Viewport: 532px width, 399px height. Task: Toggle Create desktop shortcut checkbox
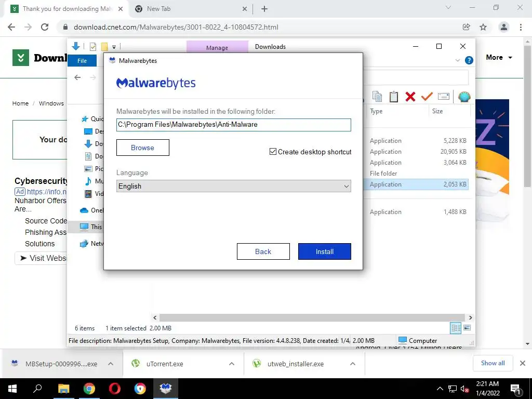click(273, 152)
